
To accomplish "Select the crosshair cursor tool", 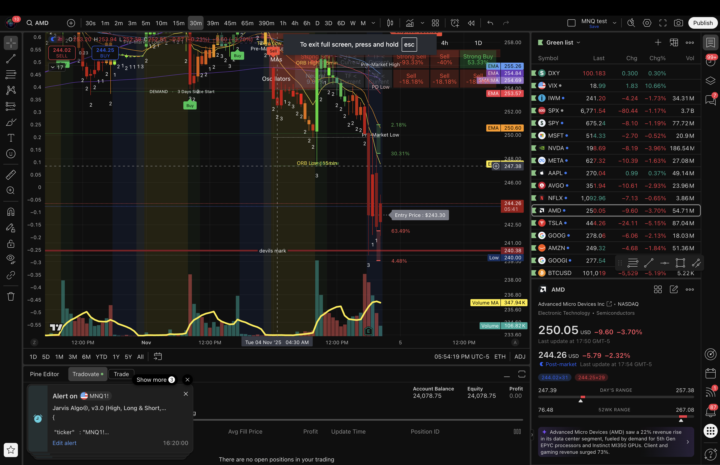I will [11, 43].
